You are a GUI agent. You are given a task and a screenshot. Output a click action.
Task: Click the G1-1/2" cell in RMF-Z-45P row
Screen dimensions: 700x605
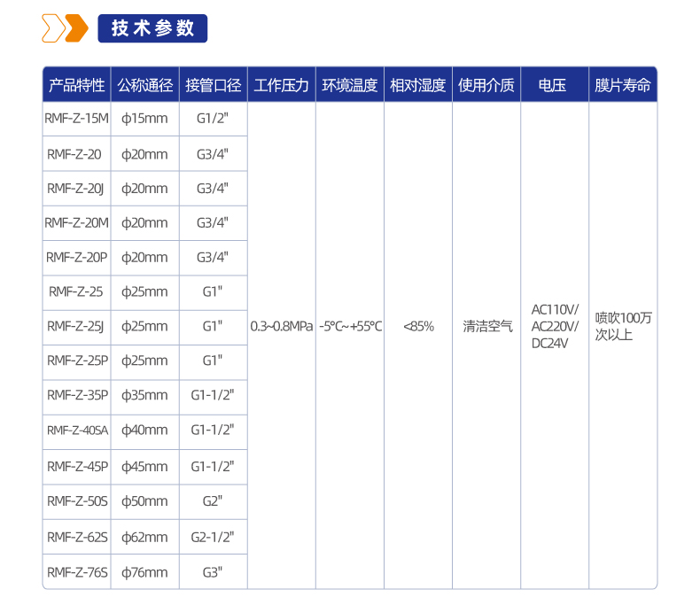click(x=214, y=467)
